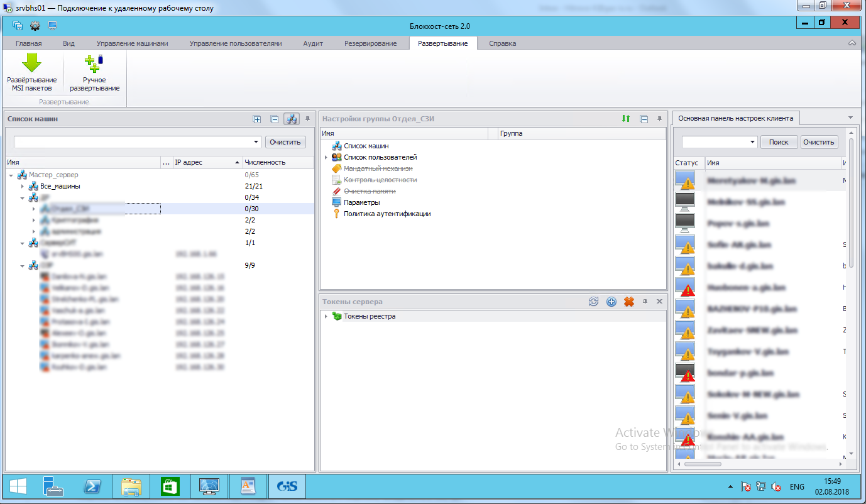Image resolution: width=866 pixels, height=504 pixels.
Task: Collapse the ribbon with the chevron
Action: (x=852, y=43)
